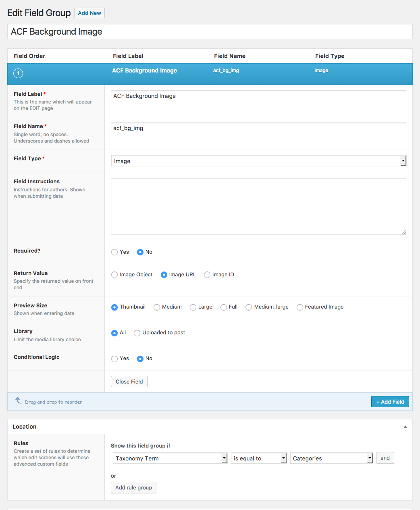
Task: Click the Field Order column header
Action: (x=29, y=56)
